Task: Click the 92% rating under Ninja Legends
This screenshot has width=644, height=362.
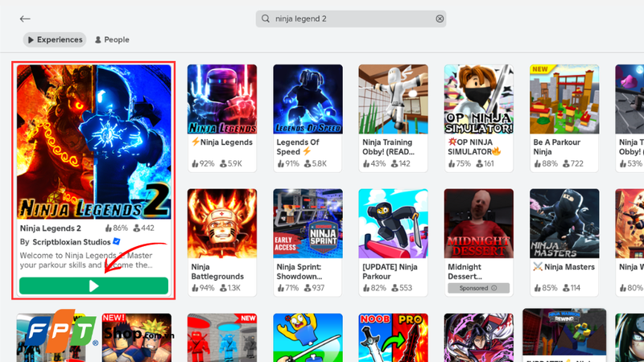Action: tap(203, 164)
